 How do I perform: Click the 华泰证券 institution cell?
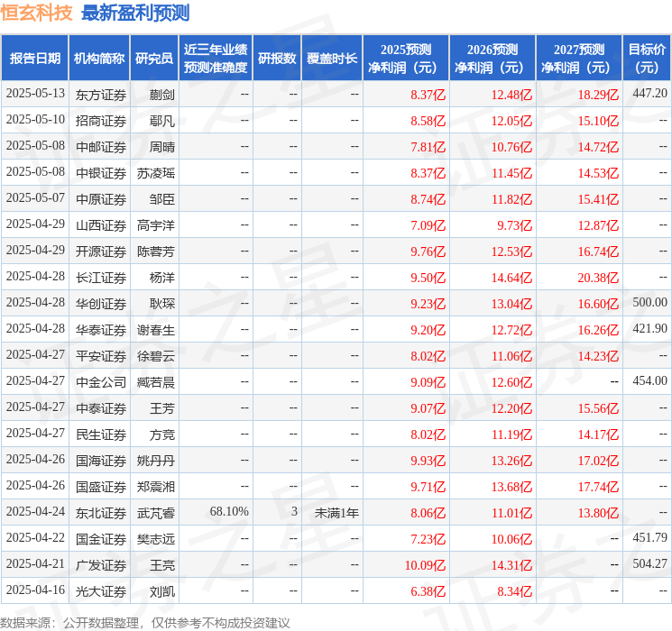point(101,330)
